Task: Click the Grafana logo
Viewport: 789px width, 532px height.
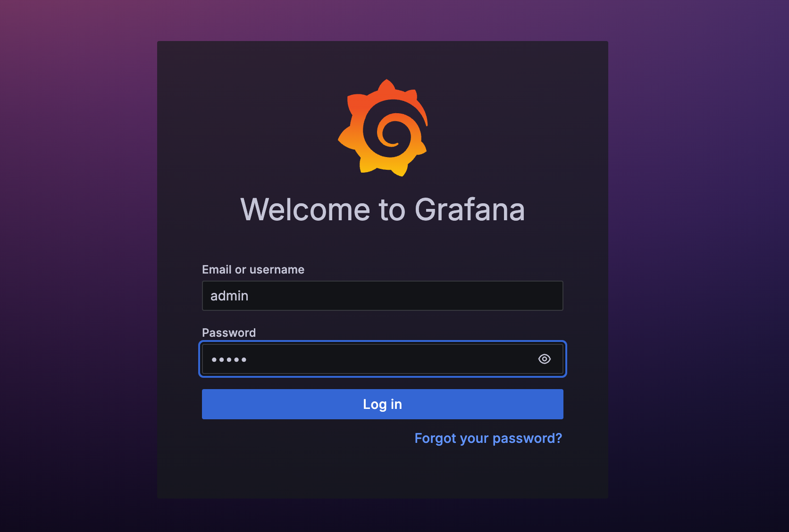Action: (x=383, y=128)
